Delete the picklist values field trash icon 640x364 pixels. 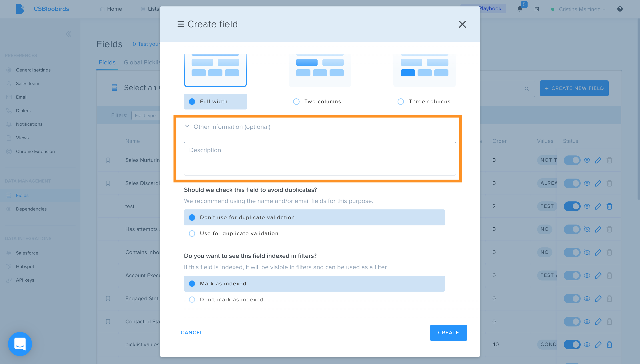click(x=609, y=344)
